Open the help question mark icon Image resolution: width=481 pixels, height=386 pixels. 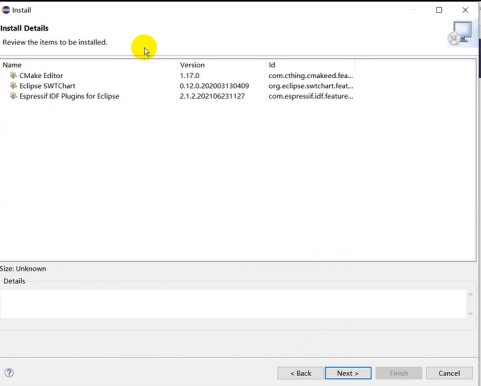click(9, 373)
